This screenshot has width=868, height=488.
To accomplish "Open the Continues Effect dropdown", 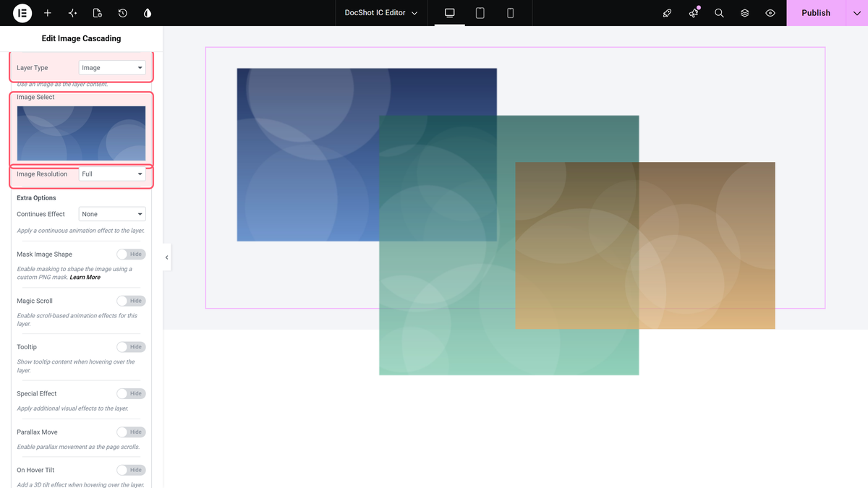I will pyautogui.click(x=112, y=214).
